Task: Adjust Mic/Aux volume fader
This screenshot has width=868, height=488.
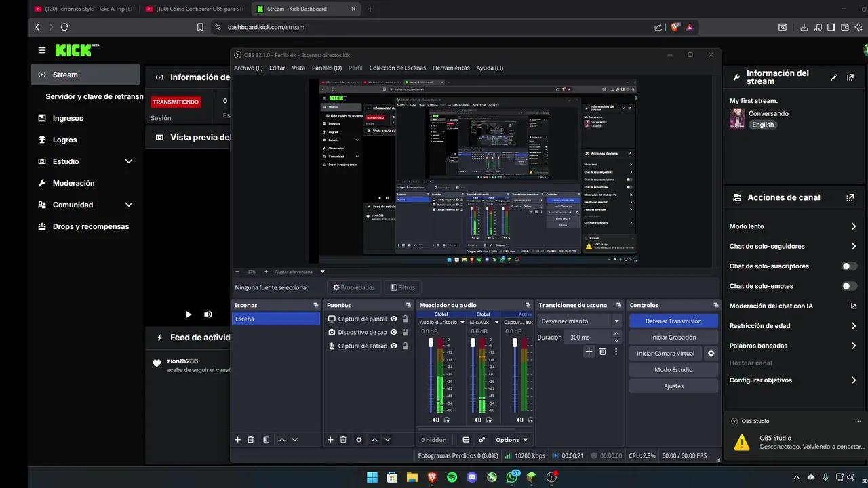Action: [472, 344]
